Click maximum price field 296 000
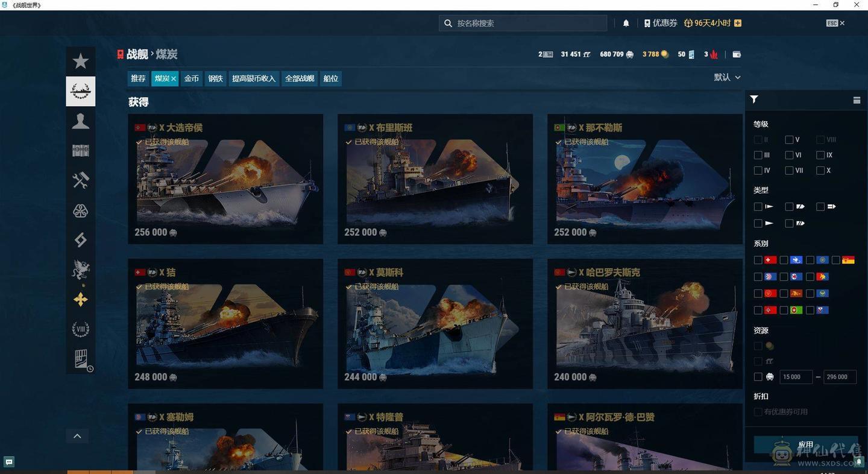The image size is (868, 474). point(840,377)
